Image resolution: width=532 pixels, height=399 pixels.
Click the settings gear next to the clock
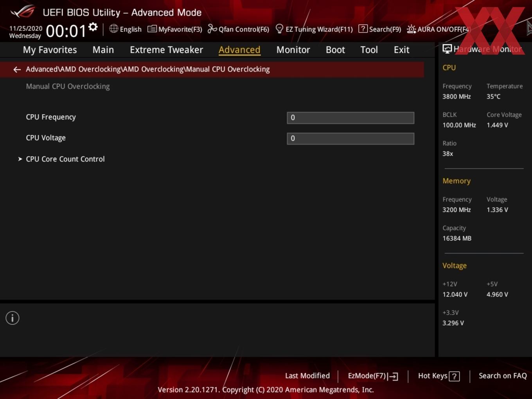pyautogui.click(x=93, y=27)
